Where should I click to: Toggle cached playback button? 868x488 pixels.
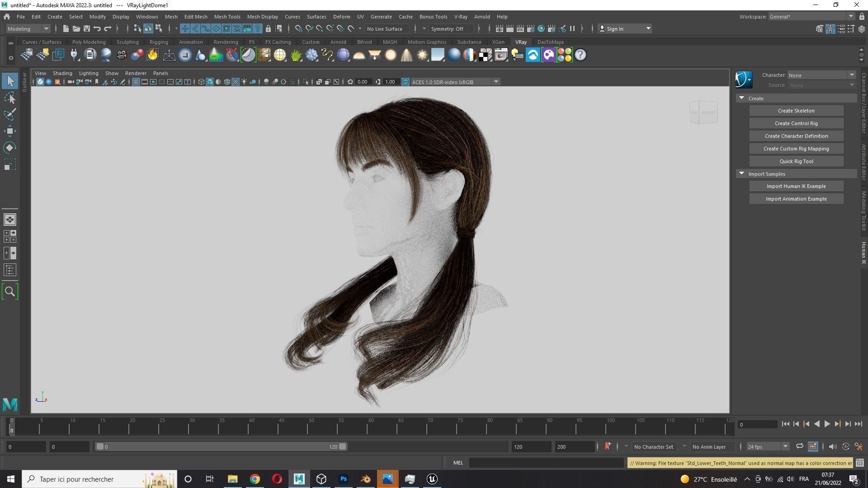point(812,446)
